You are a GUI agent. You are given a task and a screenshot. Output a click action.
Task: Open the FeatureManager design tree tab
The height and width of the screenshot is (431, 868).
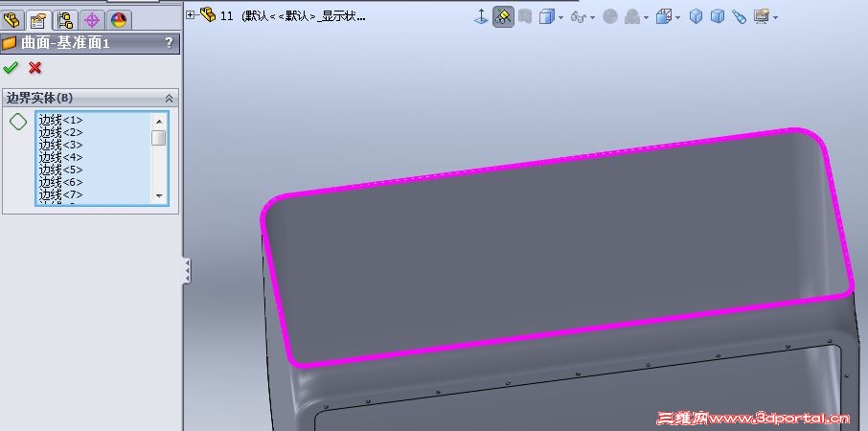coord(11,20)
